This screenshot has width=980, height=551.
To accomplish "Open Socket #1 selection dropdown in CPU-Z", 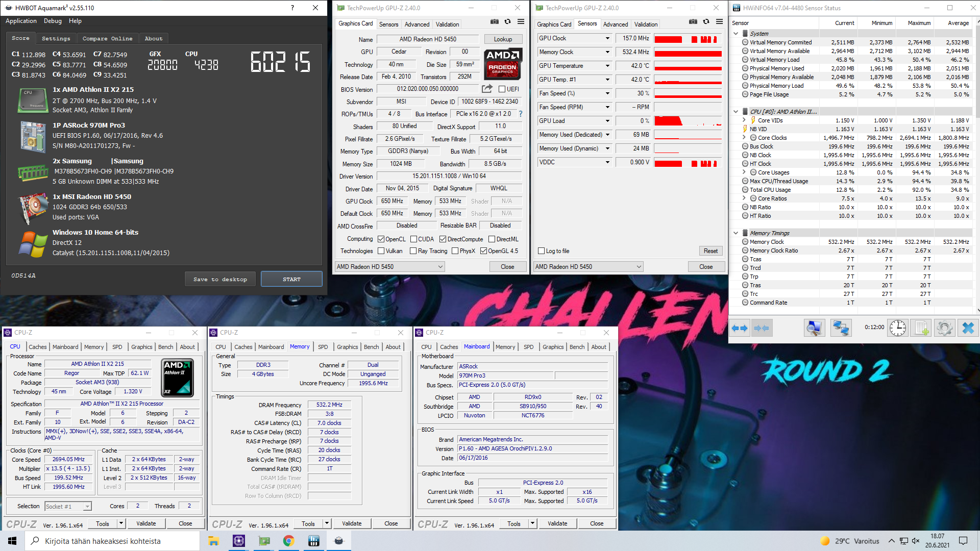I will click(68, 507).
